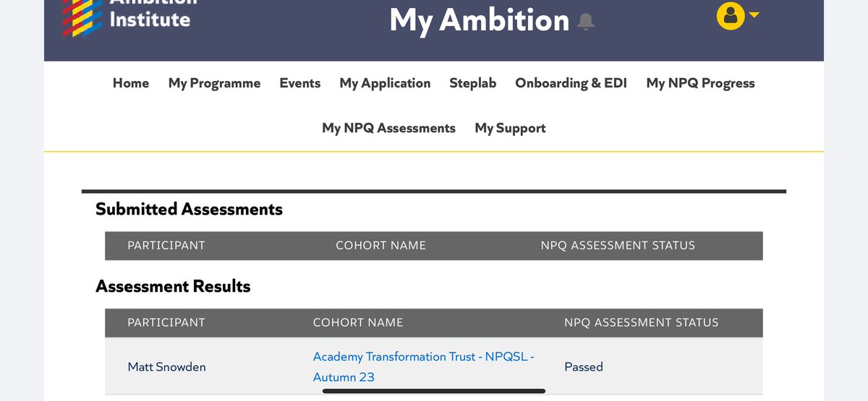Click NPQ Assessment Status header in results
This screenshot has height=401, width=868.
coord(641,322)
